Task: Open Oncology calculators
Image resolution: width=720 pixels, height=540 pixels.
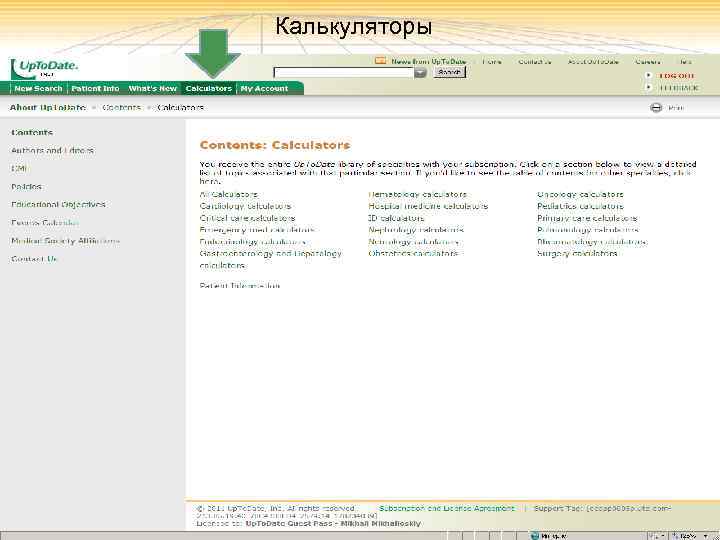Action: tap(580, 194)
